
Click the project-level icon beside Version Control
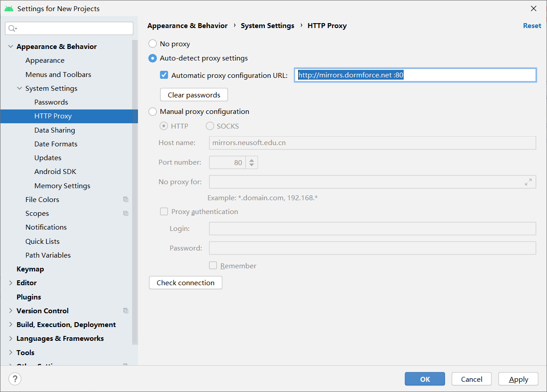[x=126, y=311]
